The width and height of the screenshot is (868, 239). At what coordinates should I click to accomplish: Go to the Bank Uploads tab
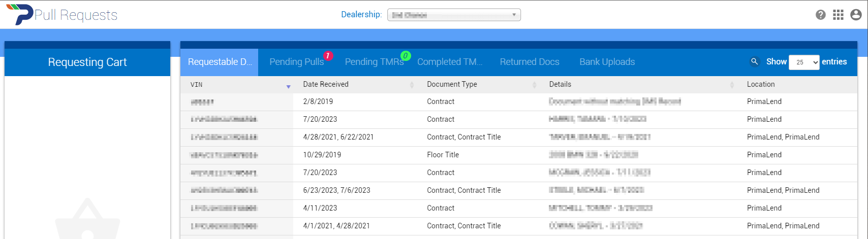click(x=607, y=62)
